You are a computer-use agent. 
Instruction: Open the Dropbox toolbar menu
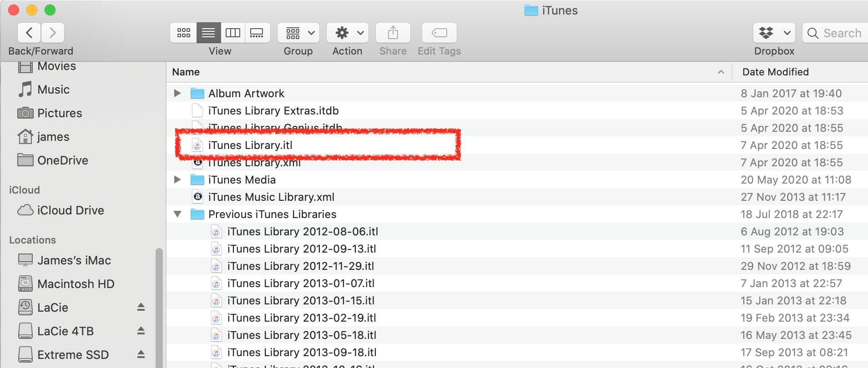point(774,33)
